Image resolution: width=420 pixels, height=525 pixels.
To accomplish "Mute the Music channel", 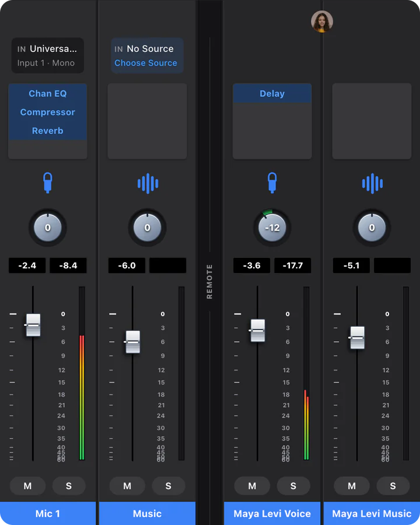I will (x=127, y=486).
